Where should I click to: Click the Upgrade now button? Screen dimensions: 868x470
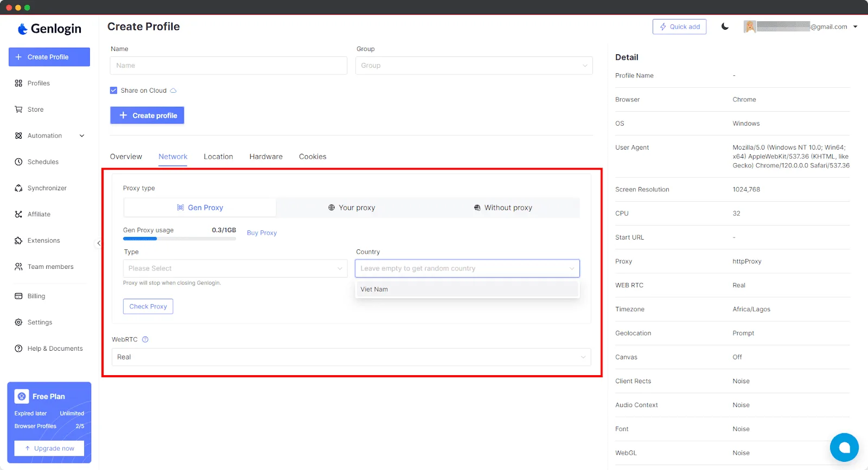tap(49, 448)
